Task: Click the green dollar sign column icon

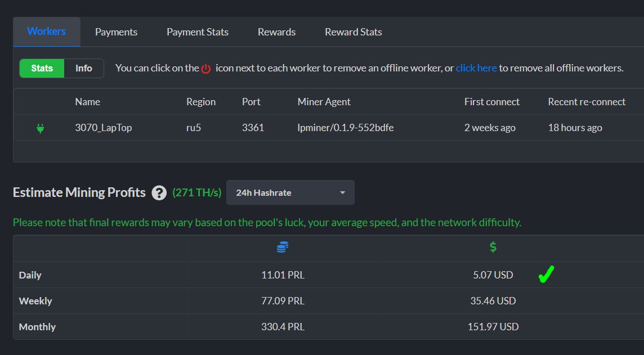Action: pos(493,247)
